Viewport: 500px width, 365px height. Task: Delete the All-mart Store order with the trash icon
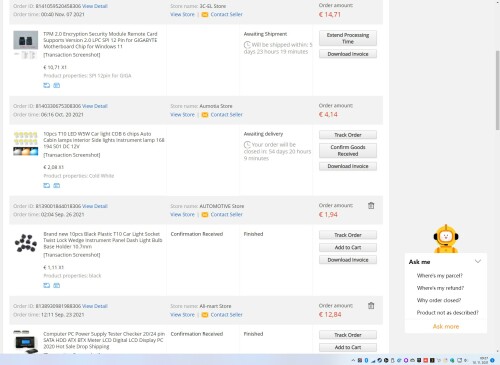(371, 306)
